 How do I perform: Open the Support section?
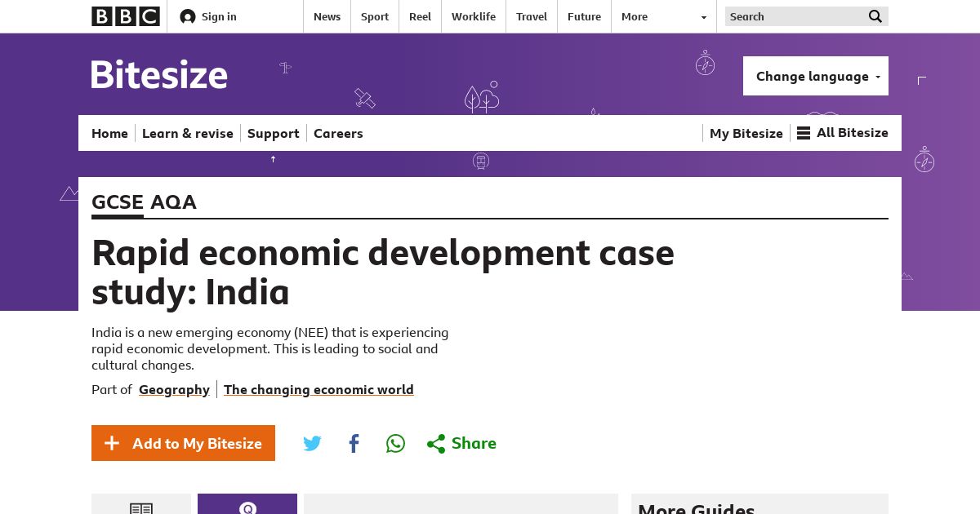(x=274, y=133)
